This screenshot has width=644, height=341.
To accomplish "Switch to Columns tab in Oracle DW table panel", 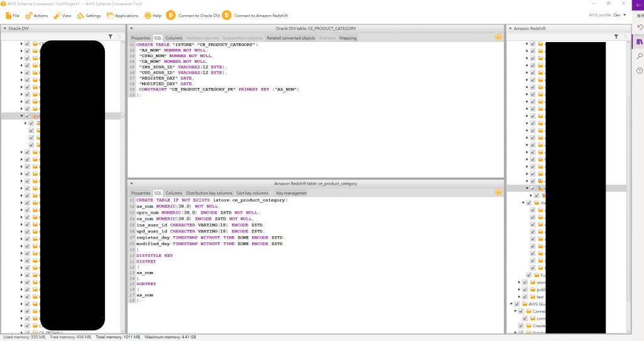I will pyautogui.click(x=174, y=38).
